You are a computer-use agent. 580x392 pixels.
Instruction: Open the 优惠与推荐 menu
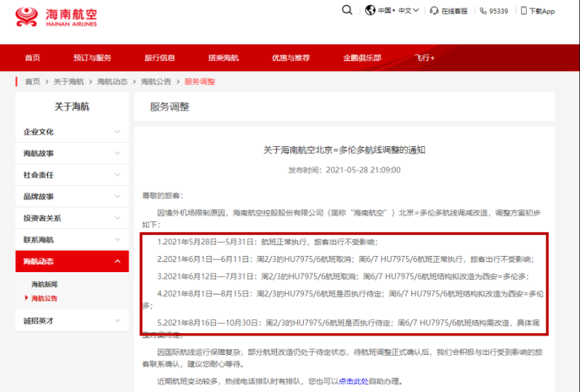click(291, 58)
